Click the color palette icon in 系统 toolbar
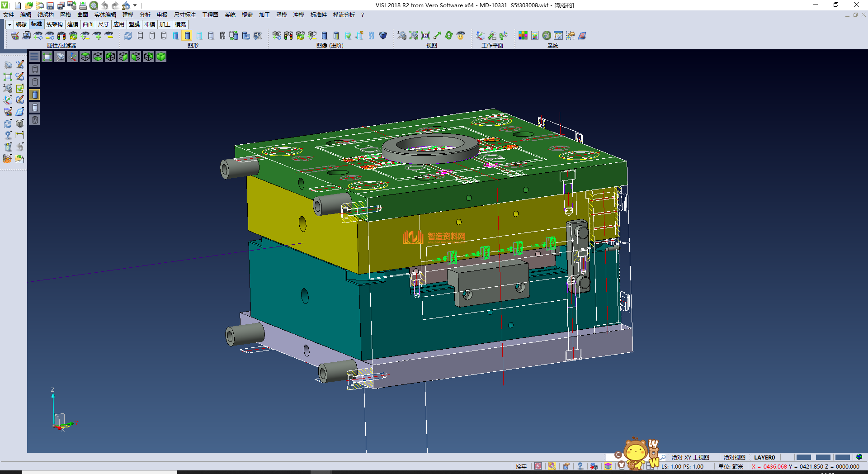Image resolution: width=868 pixels, height=474 pixels. pos(523,35)
